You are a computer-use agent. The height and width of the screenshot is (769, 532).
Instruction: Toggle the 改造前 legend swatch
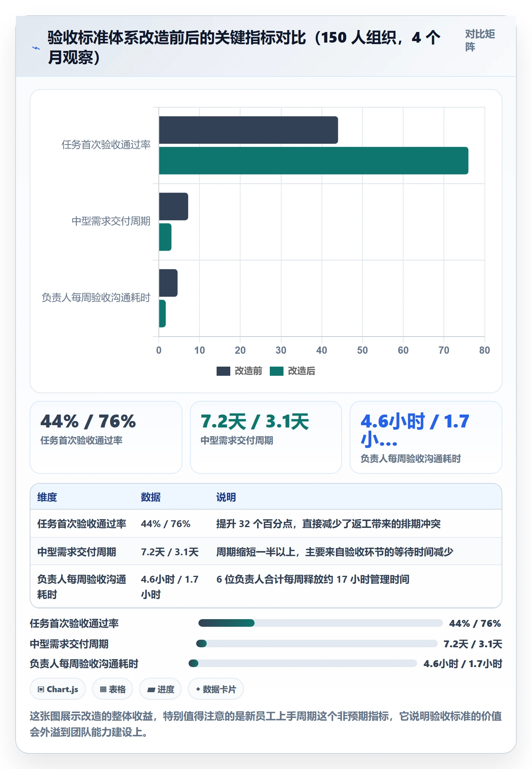[x=223, y=371]
